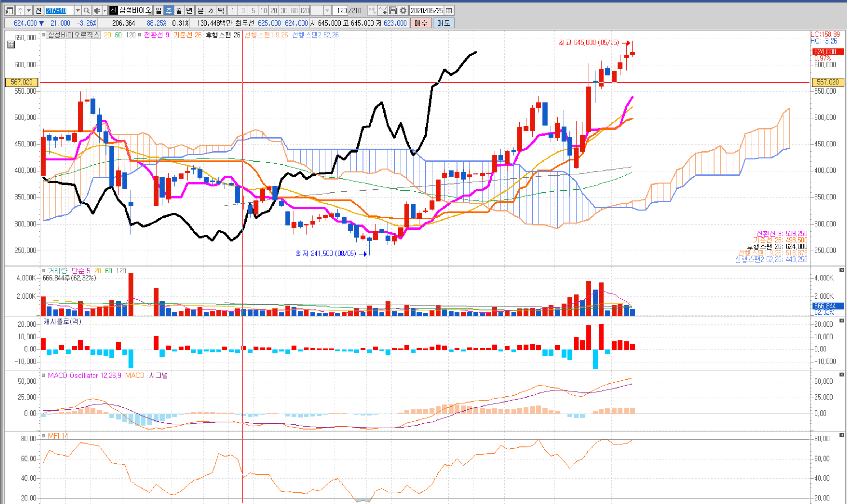Click the window layout icon top-left
847x504 pixels.
coord(9,11)
